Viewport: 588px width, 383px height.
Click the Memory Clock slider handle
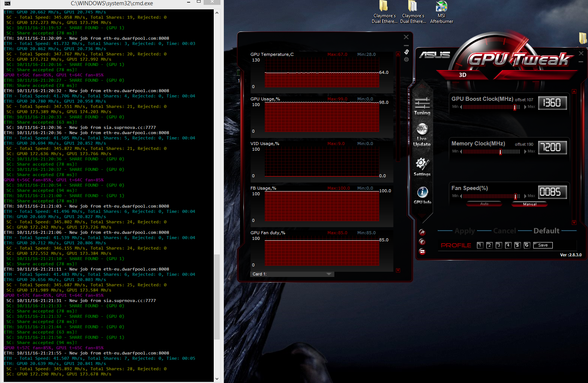pos(500,152)
